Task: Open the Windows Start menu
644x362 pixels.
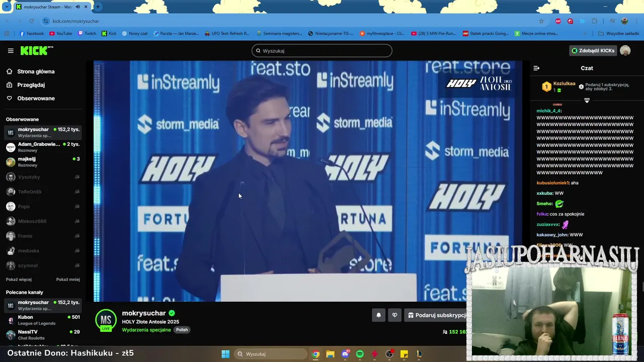Action: click(225, 354)
